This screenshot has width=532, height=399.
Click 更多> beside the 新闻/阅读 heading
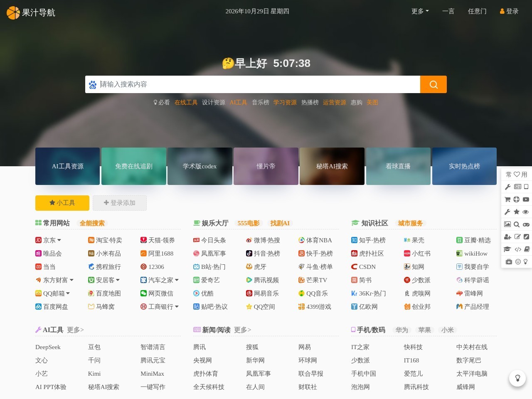click(x=242, y=330)
